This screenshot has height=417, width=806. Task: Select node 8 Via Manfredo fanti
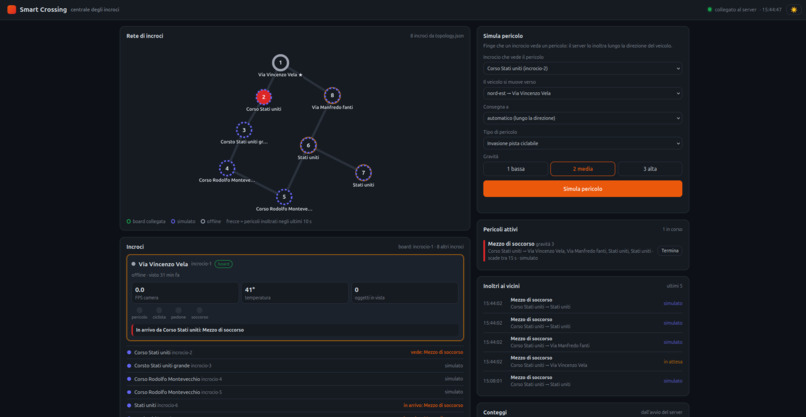[332, 95]
